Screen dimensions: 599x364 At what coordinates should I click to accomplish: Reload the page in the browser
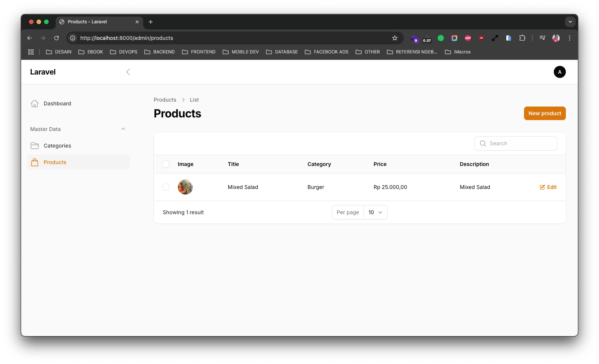pos(57,38)
